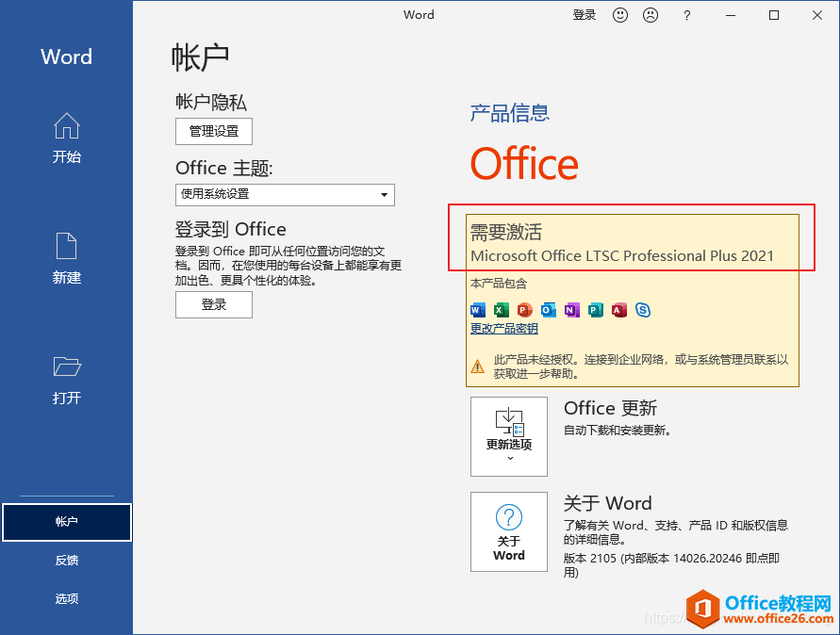The image size is (840, 635).
Task: Select the Excel icon under 本产品包含
Action: pyautogui.click(x=502, y=310)
